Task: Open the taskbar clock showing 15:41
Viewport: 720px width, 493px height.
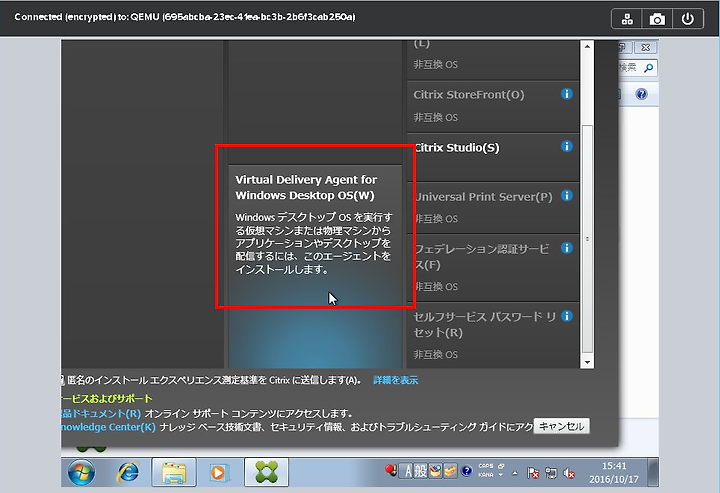Action: point(614,472)
